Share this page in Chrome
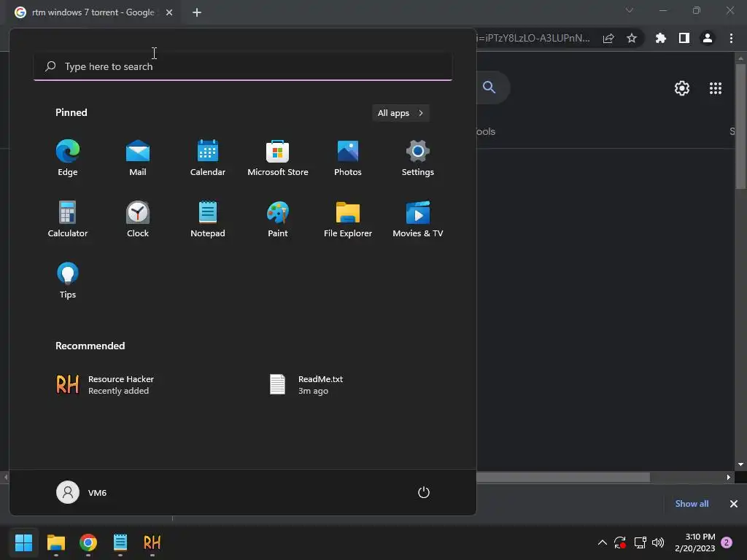Image resolution: width=747 pixels, height=560 pixels. coord(608,39)
